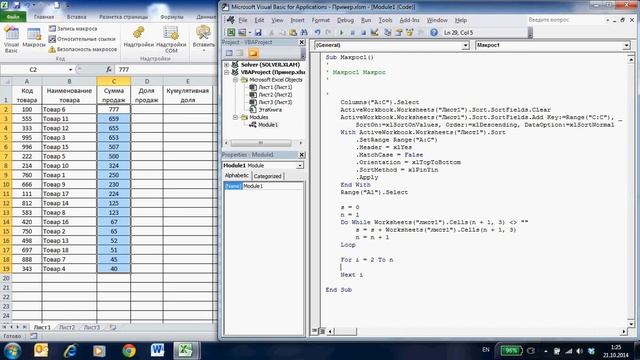Expand the Solver (SOLVER.XLAM) project node
The image size is (640, 360).
tap(227, 64)
